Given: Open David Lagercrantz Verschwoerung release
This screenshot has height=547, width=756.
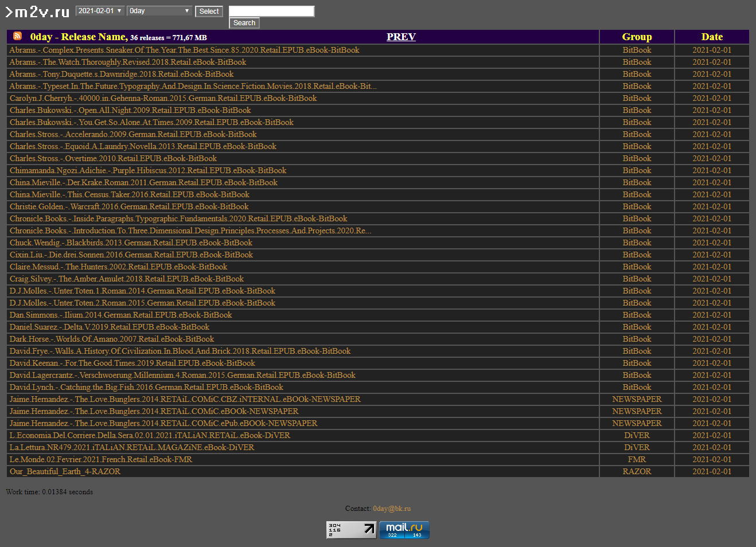Looking at the screenshot, I should click(x=182, y=375).
